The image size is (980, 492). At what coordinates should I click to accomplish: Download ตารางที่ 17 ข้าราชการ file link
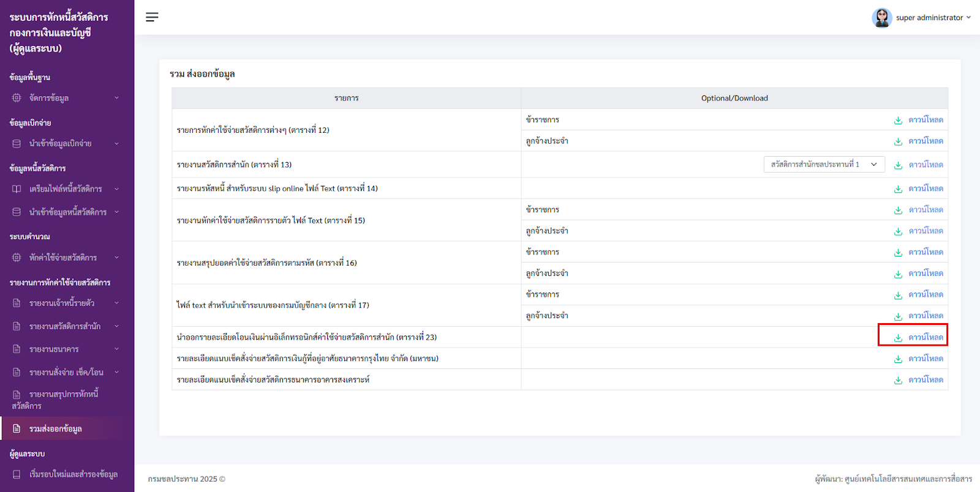tap(925, 294)
